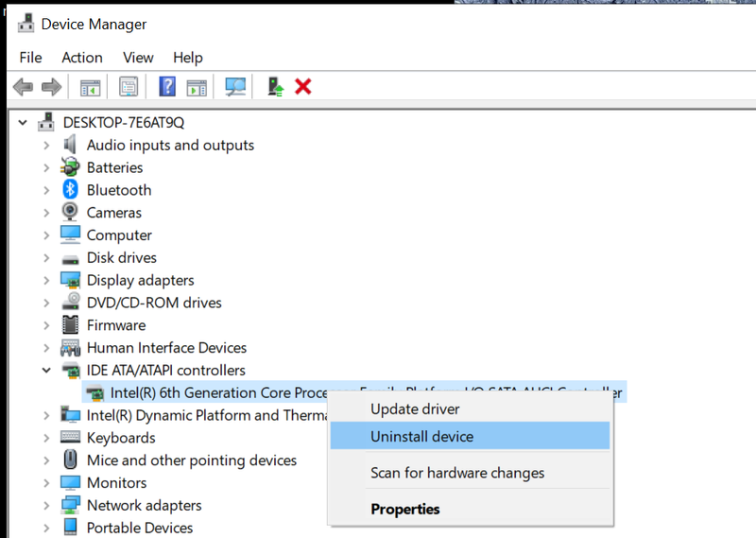Expand Audio inputs and outputs

pos(46,146)
